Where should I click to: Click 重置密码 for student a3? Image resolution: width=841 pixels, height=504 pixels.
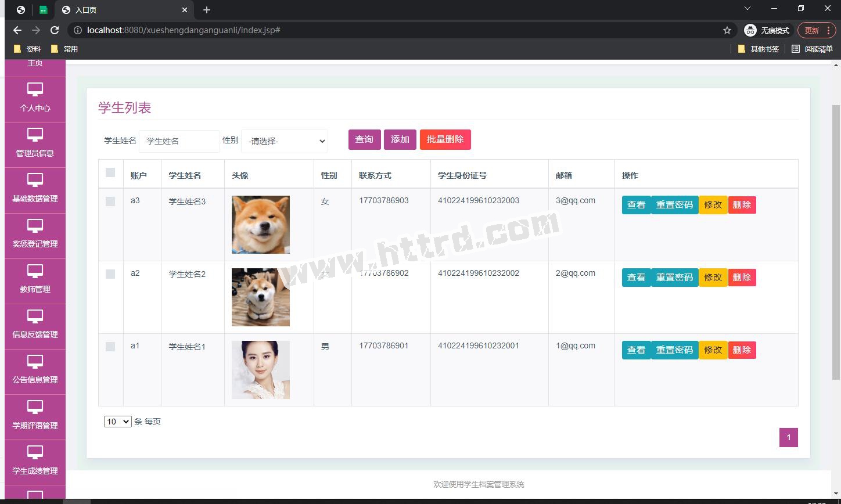pyautogui.click(x=674, y=205)
